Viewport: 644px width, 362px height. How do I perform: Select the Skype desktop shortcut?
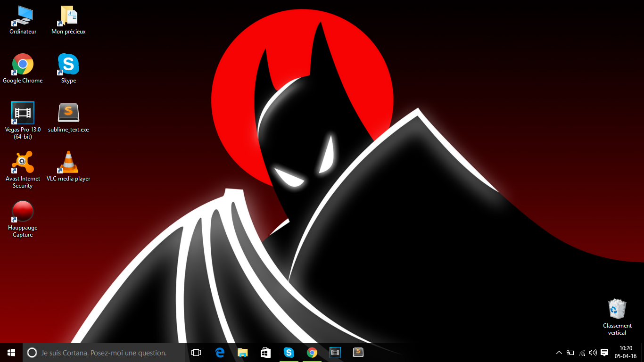pyautogui.click(x=68, y=69)
